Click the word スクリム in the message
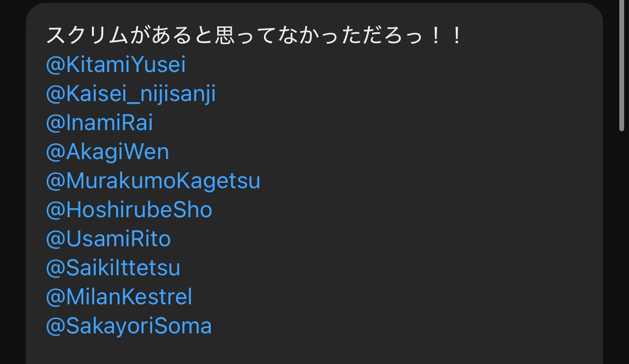This screenshot has height=364, width=629. [87, 35]
